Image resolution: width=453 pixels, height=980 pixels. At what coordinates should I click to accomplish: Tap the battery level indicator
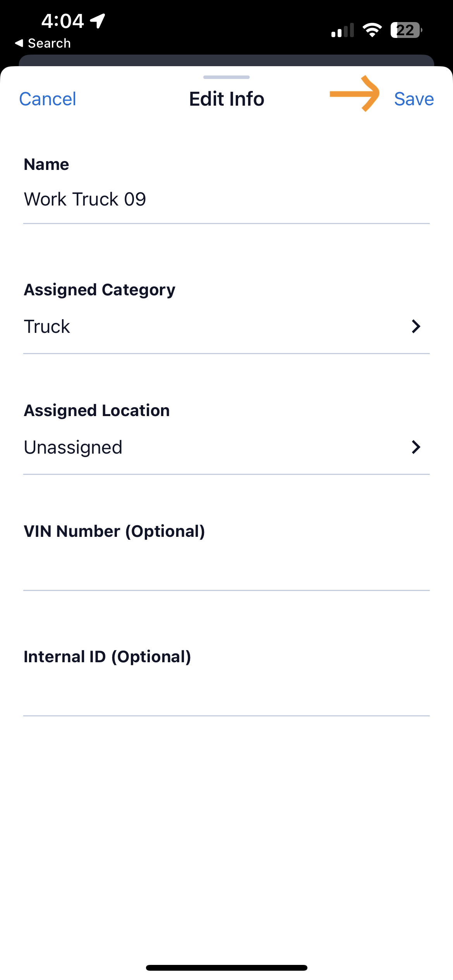point(406,30)
